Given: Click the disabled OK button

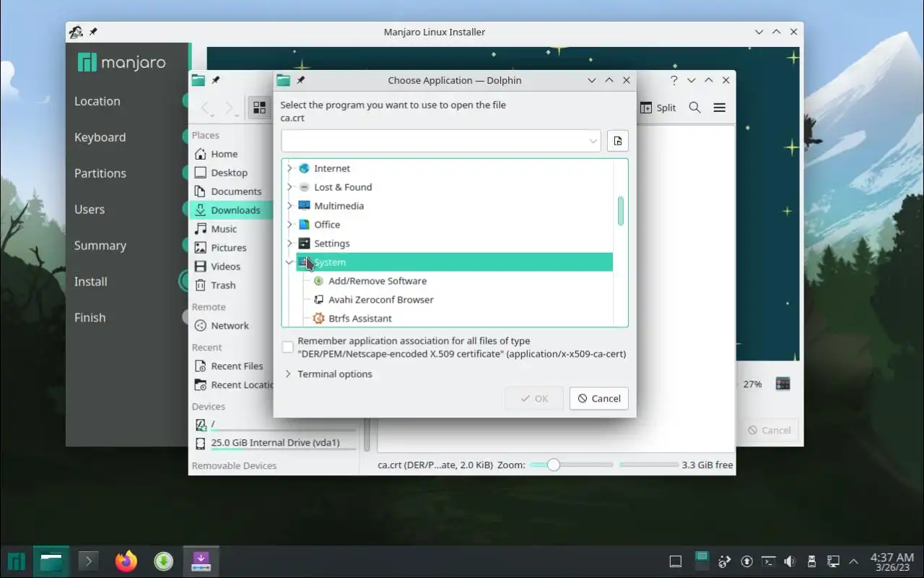Looking at the screenshot, I should click(x=534, y=398).
